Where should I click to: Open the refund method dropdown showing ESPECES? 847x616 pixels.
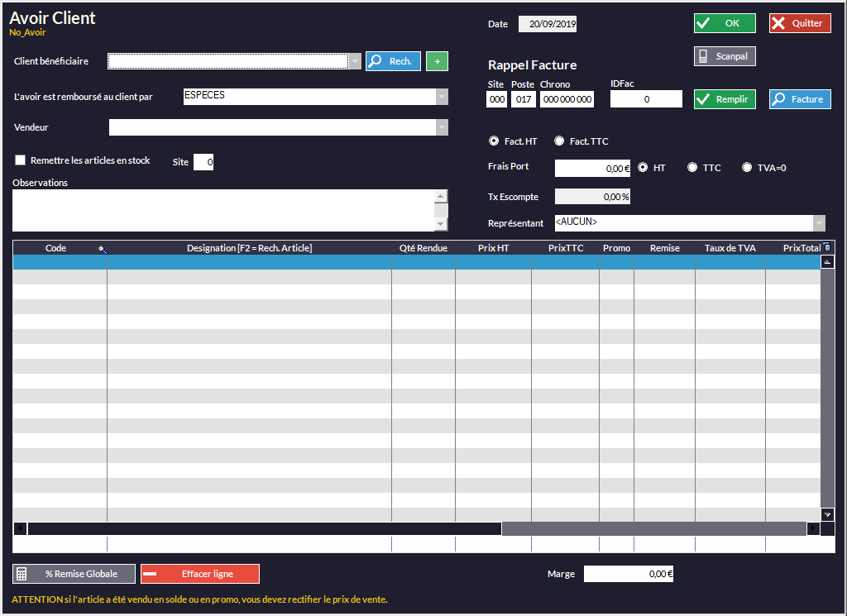pyautogui.click(x=442, y=97)
